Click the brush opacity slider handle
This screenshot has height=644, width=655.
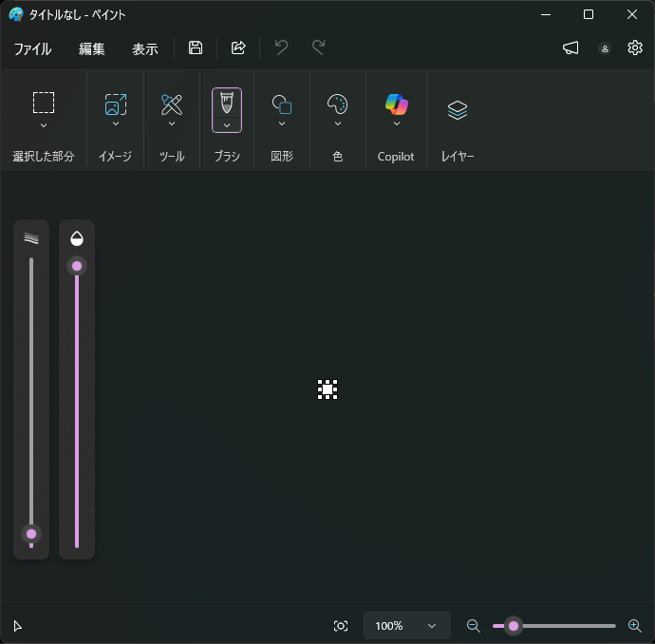pos(77,266)
